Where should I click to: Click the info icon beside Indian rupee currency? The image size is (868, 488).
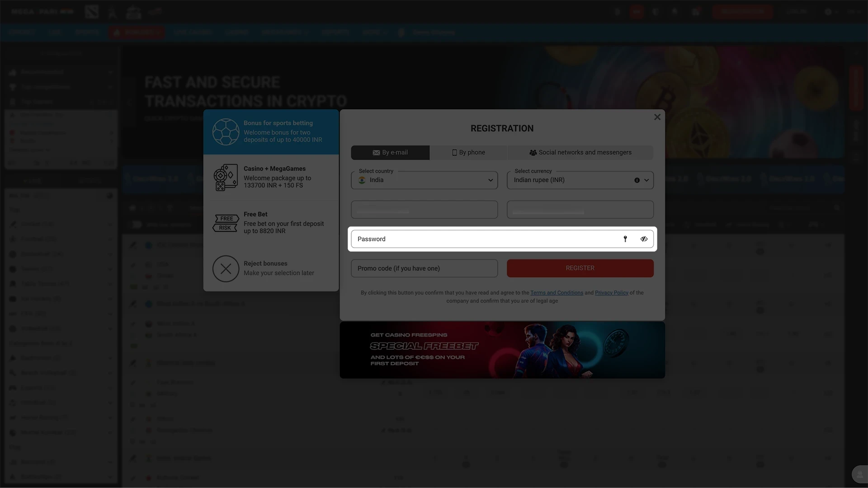pyautogui.click(x=637, y=180)
